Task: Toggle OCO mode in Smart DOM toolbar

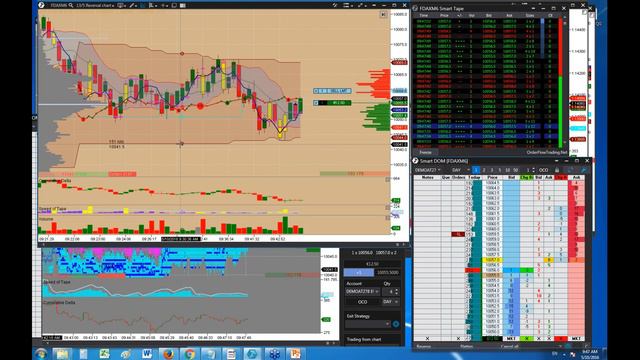Action: (x=544, y=170)
